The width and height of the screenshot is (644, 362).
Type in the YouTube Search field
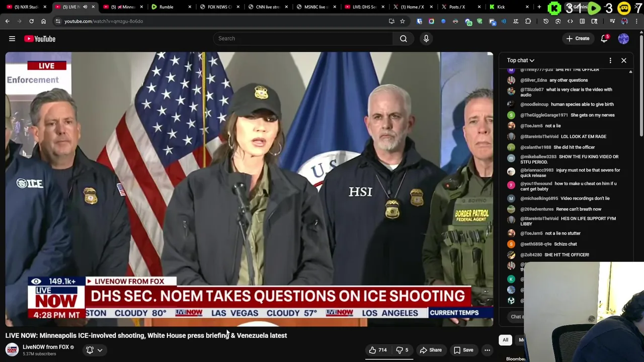[303, 39]
